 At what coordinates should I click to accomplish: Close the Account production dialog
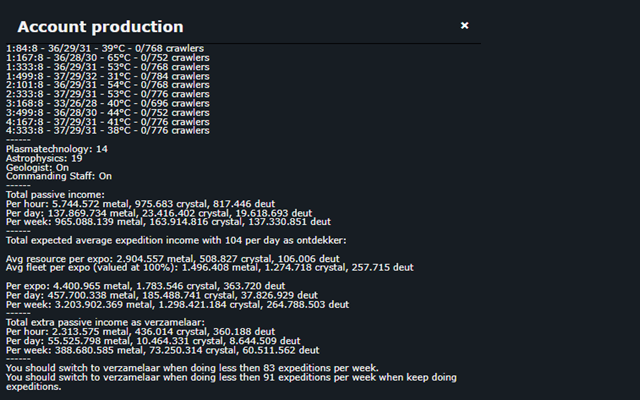click(x=464, y=26)
